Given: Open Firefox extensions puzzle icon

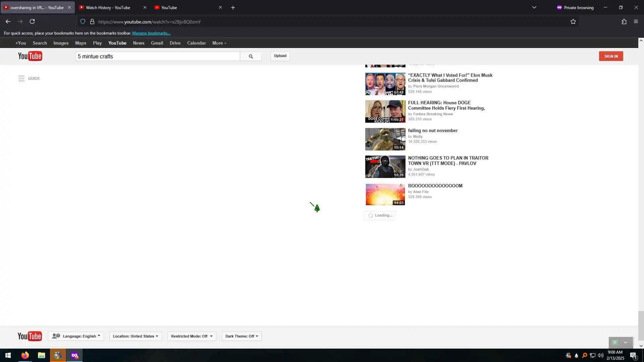Looking at the screenshot, I should point(624,22).
